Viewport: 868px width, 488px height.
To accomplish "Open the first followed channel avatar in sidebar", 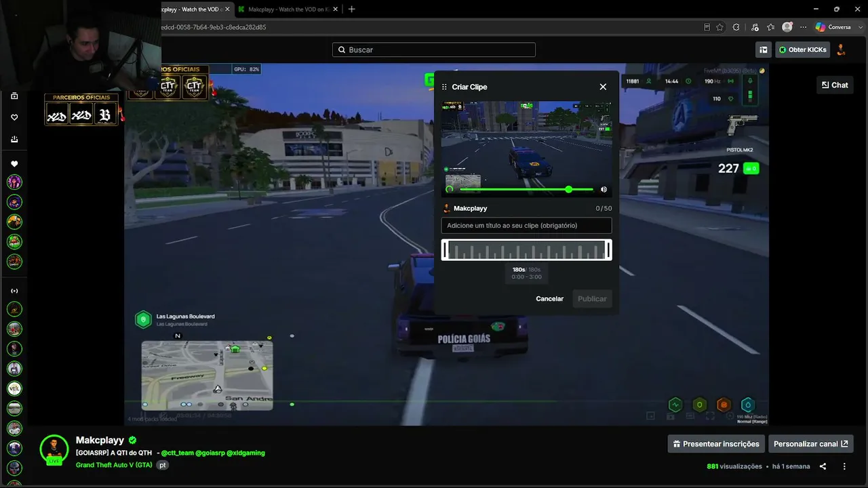I will (14, 182).
